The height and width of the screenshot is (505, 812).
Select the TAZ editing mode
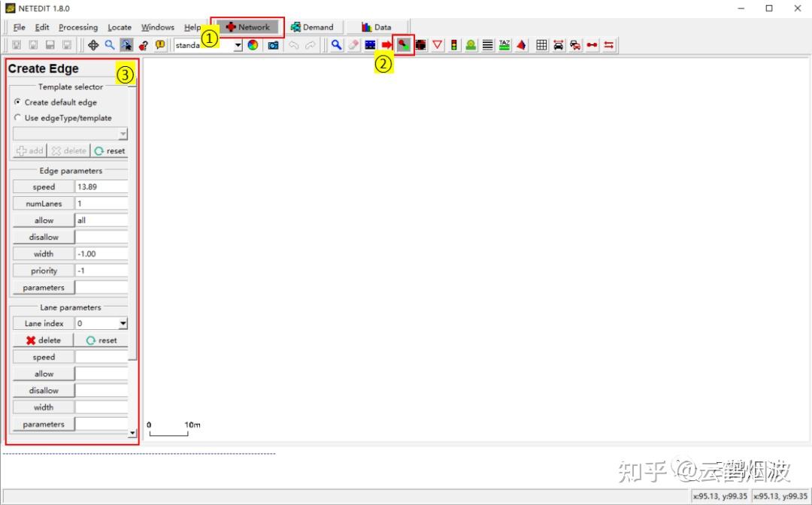click(x=503, y=44)
